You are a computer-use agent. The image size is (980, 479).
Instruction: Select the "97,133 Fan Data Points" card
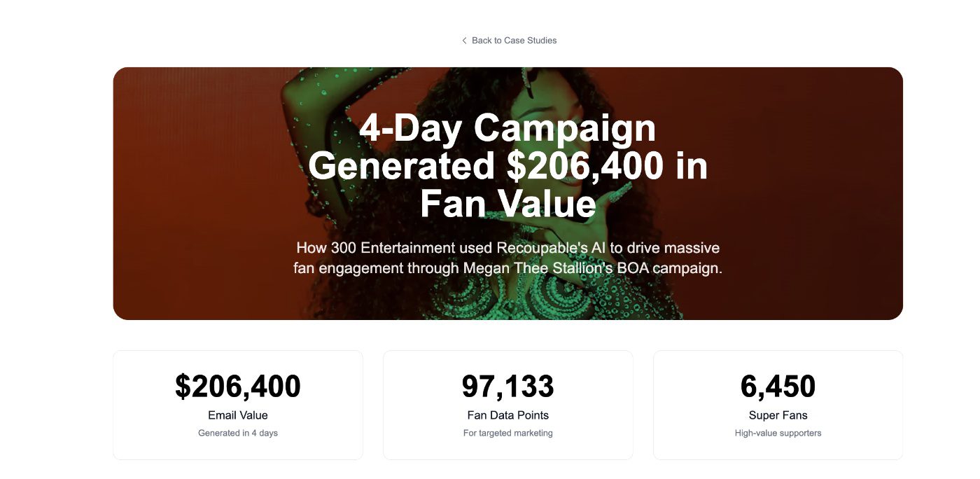[508, 405]
